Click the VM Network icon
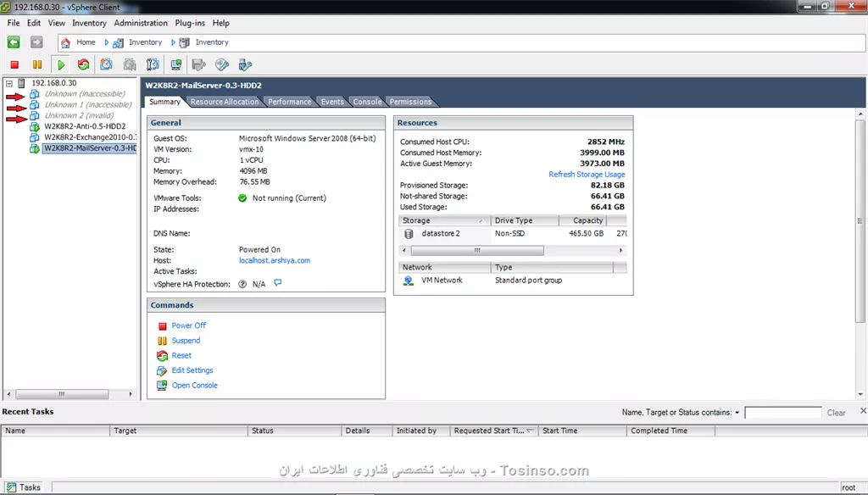 click(x=409, y=281)
